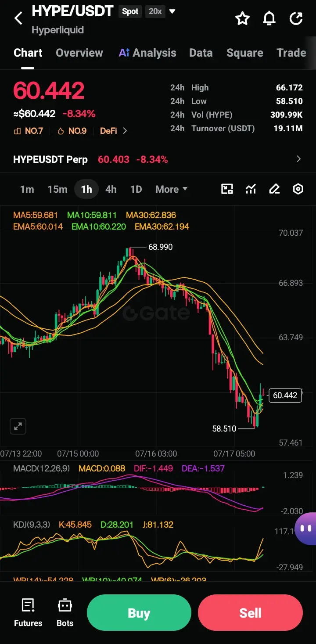Select the 1m timeframe
This screenshot has width=316, height=644.
(x=27, y=189)
